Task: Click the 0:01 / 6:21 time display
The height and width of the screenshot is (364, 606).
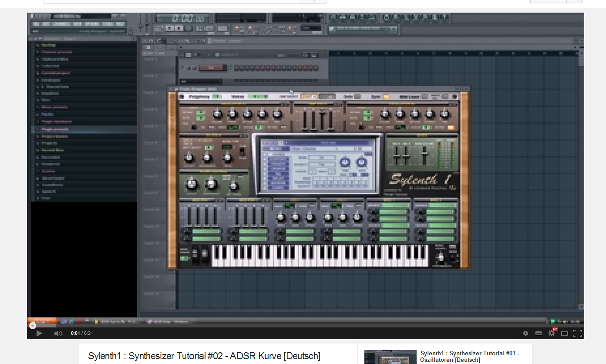Action: [x=82, y=334]
